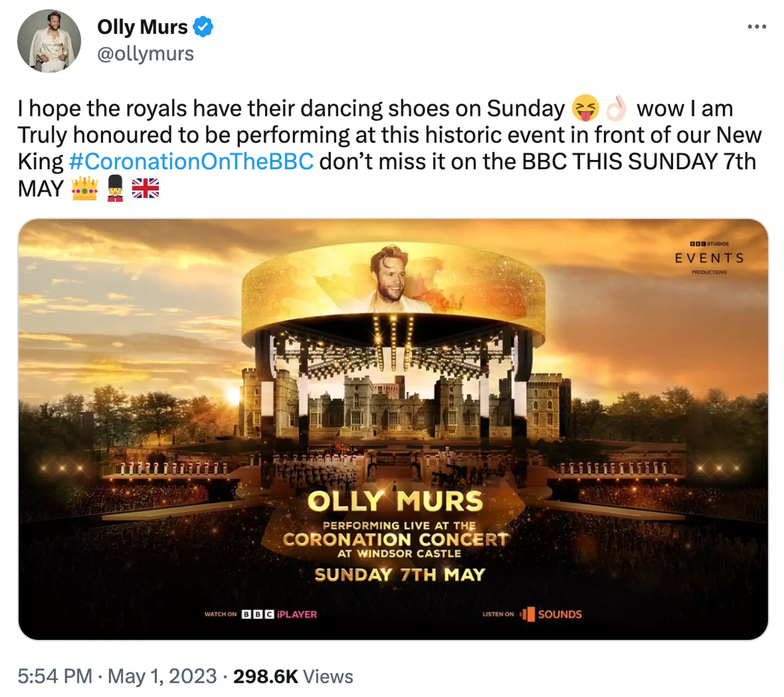
Task: Click the BBC Sounds logo on poster
Action: pos(551,614)
